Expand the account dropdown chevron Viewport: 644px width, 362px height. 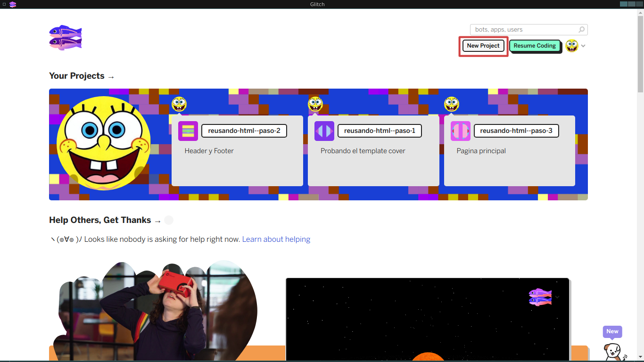pyautogui.click(x=583, y=46)
